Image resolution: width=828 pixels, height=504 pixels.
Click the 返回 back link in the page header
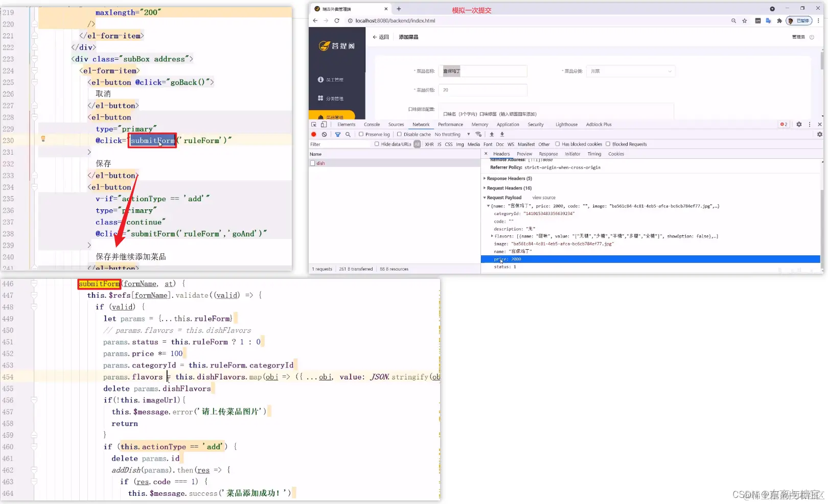tap(381, 37)
